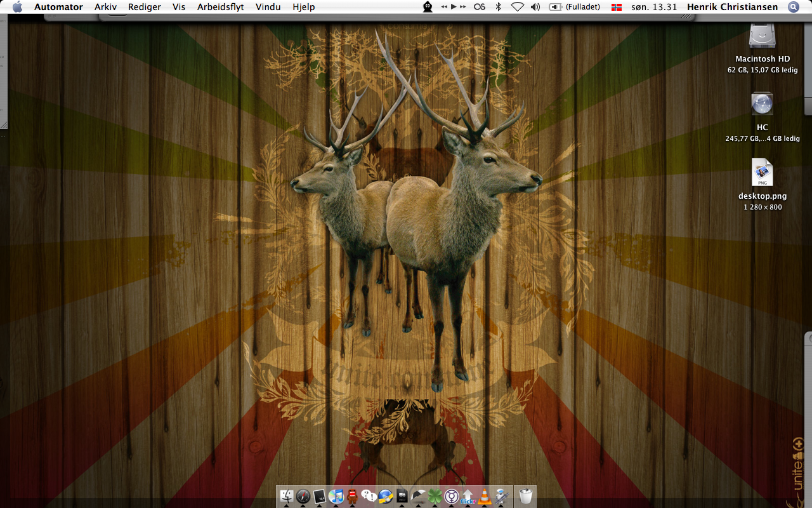Open the Apple menu
Image resolution: width=812 pixels, height=508 pixels.
pos(17,7)
